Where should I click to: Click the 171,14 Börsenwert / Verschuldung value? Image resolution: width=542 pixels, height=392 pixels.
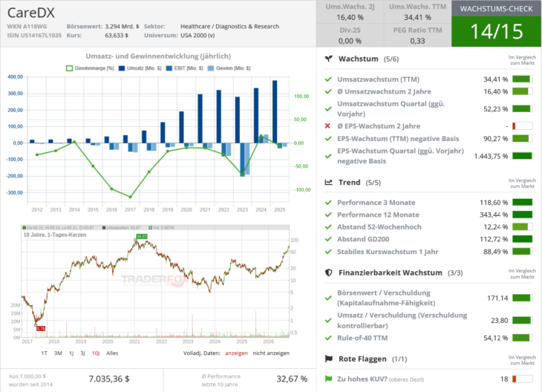(x=497, y=298)
